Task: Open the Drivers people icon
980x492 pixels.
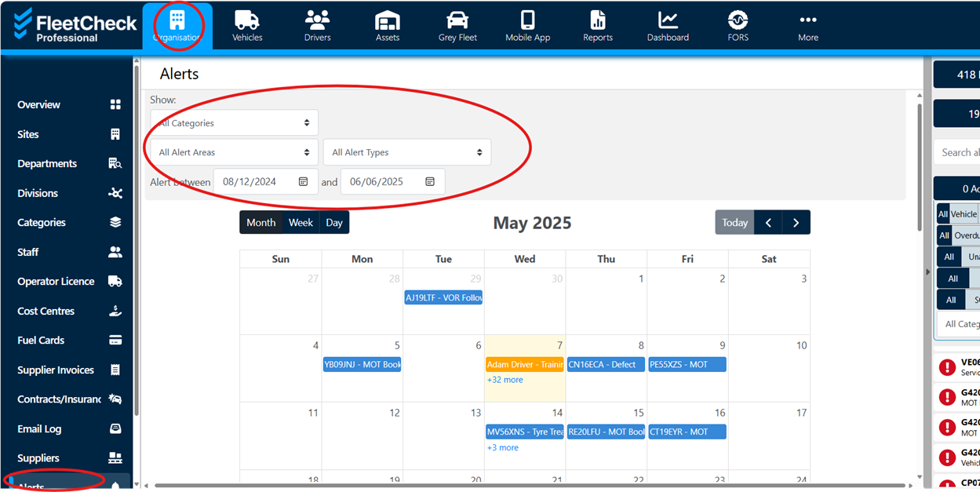Action: (317, 20)
